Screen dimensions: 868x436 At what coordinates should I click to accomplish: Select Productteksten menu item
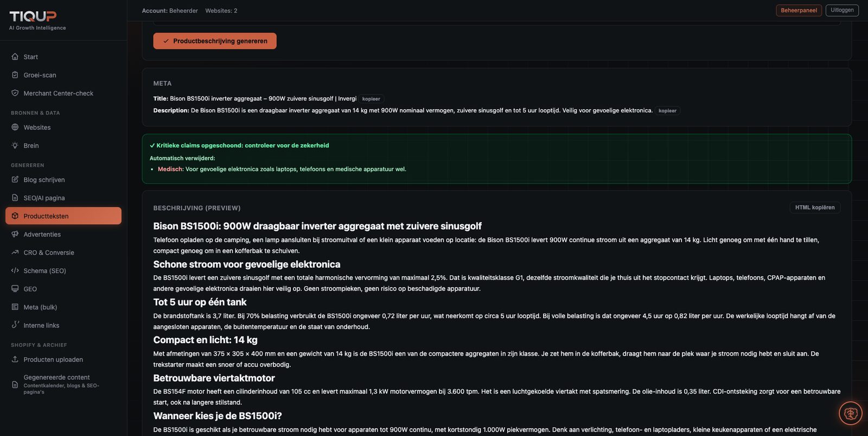(x=63, y=216)
